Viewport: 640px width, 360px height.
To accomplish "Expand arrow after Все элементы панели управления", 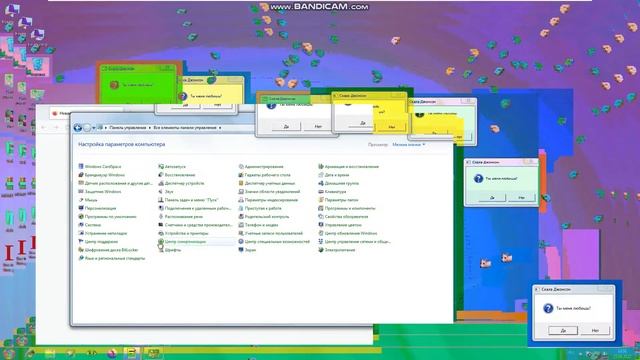I will click(x=220, y=128).
